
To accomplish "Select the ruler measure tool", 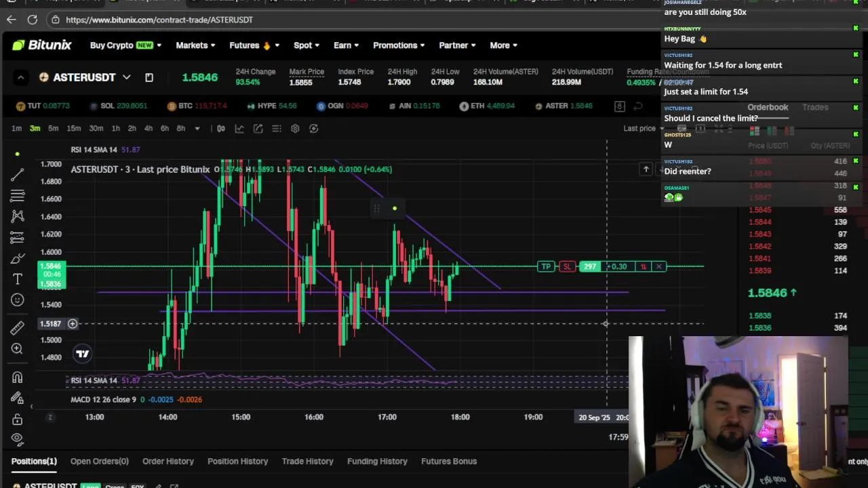I will pos(18,328).
